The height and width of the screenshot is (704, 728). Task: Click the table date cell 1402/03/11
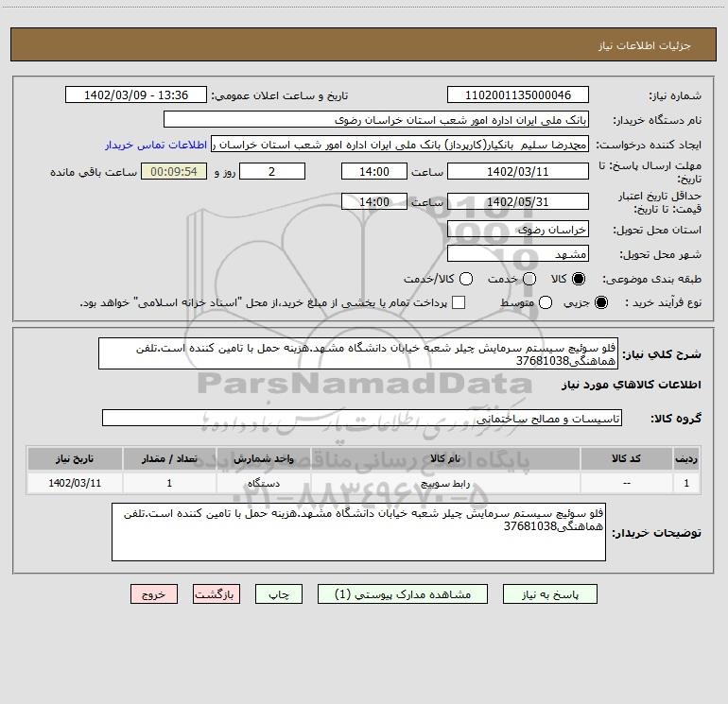(75, 483)
